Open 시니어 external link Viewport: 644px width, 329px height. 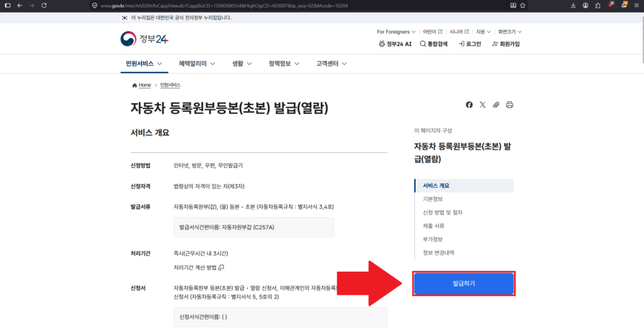click(458, 31)
